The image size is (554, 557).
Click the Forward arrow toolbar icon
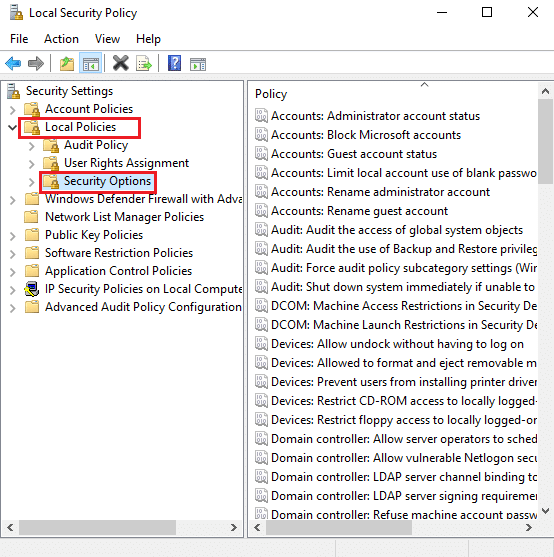pos(36,64)
